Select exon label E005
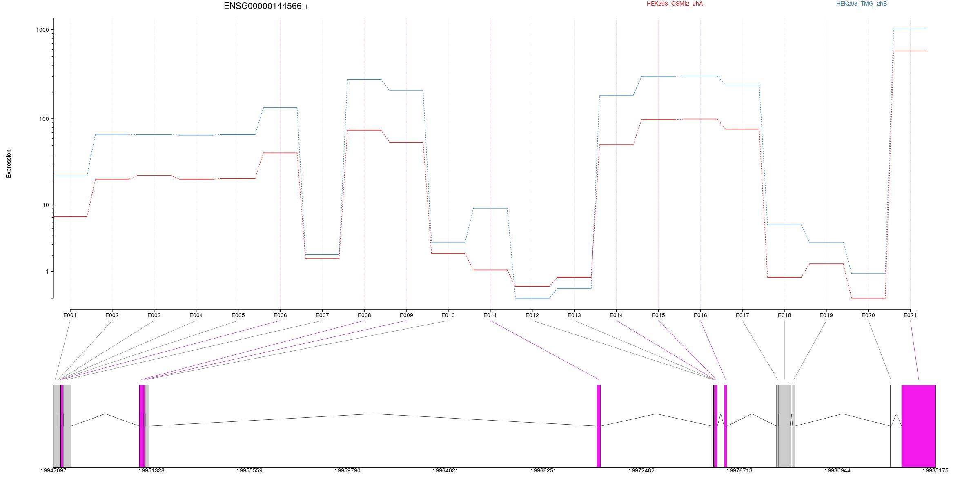Screen dimensions: 980x490 (238, 315)
